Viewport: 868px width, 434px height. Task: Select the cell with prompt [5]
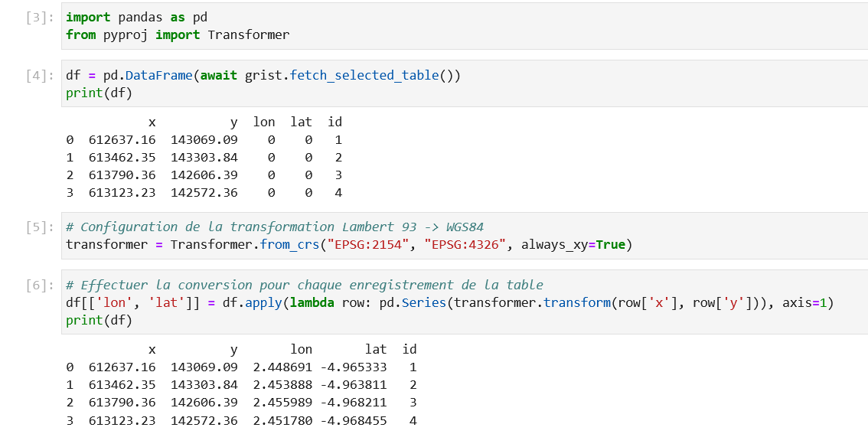click(x=465, y=235)
